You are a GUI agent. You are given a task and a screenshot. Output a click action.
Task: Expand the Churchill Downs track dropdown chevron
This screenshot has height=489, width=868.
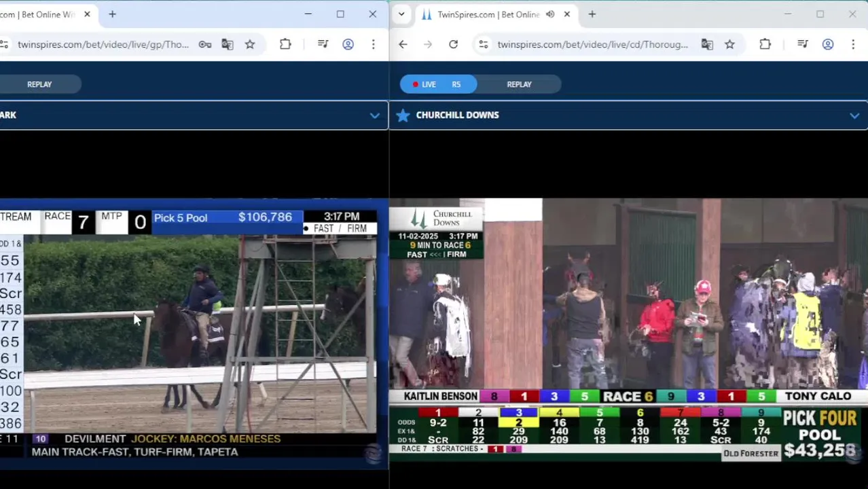[854, 115]
